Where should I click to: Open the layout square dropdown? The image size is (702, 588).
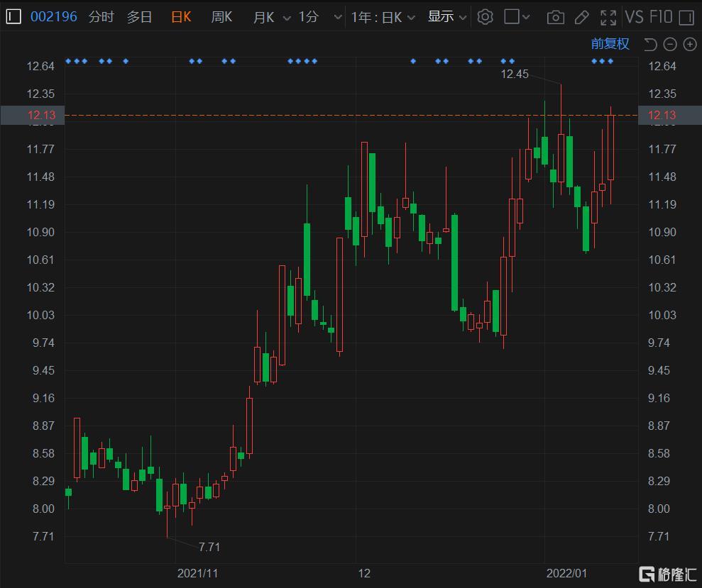point(517,17)
